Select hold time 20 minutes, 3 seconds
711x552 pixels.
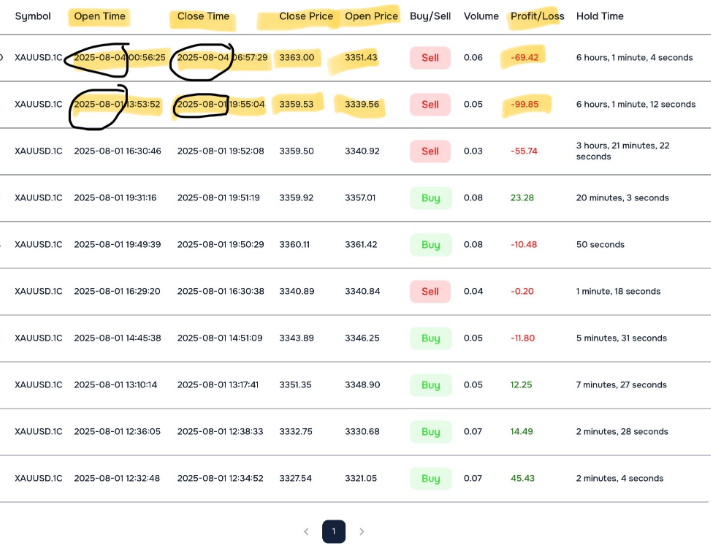coord(623,198)
